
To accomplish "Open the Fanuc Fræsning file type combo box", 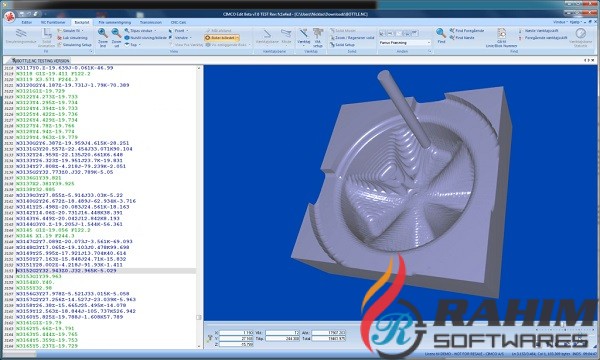I will [x=405, y=43].
